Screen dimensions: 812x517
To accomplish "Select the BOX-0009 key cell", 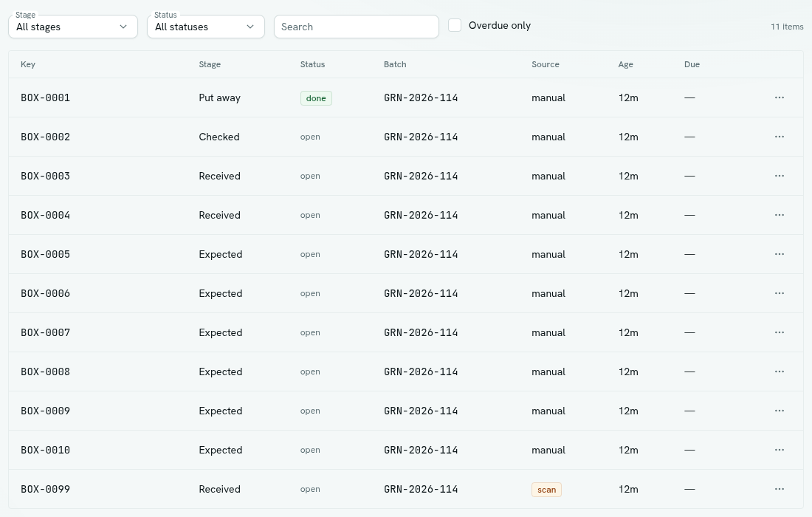I will pyautogui.click(x=46, y=411).
